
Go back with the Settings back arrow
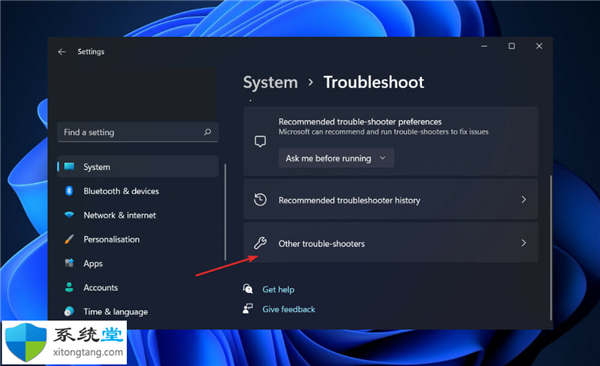click(x=62, y=52)
